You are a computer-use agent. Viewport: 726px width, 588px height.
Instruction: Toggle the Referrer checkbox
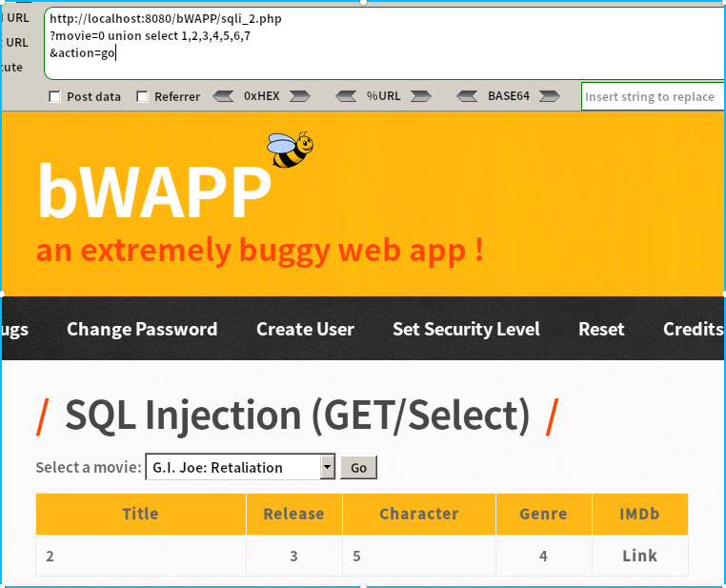pyautogui.click(x=142, y=97)
